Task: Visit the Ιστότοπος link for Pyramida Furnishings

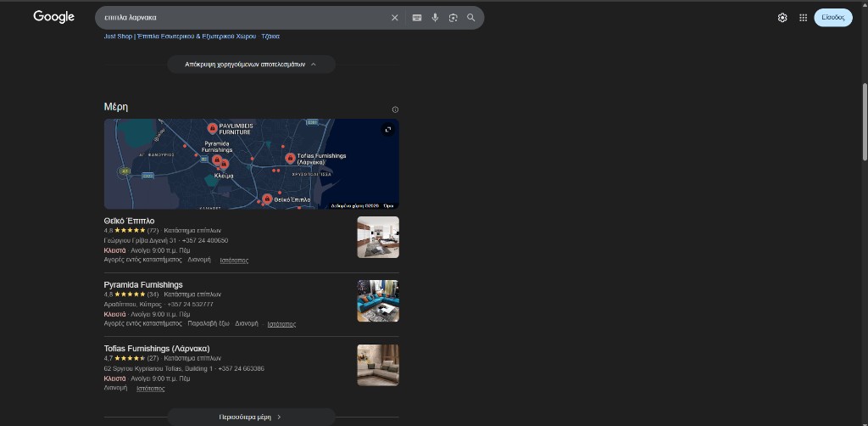Action: click(x=281, y=324)
